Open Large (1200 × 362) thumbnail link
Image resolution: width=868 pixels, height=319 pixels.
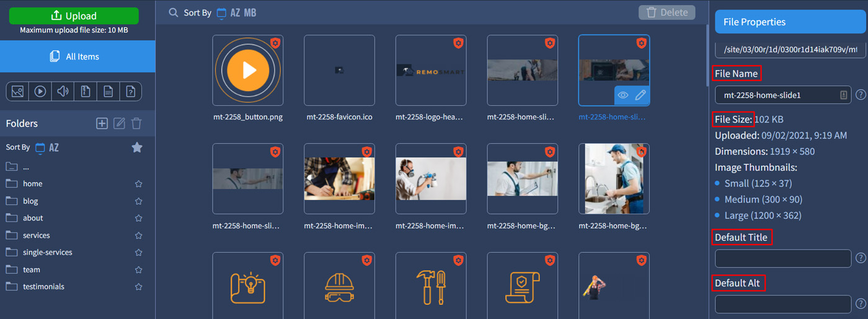pyautogui.click(x=763, y=216)
